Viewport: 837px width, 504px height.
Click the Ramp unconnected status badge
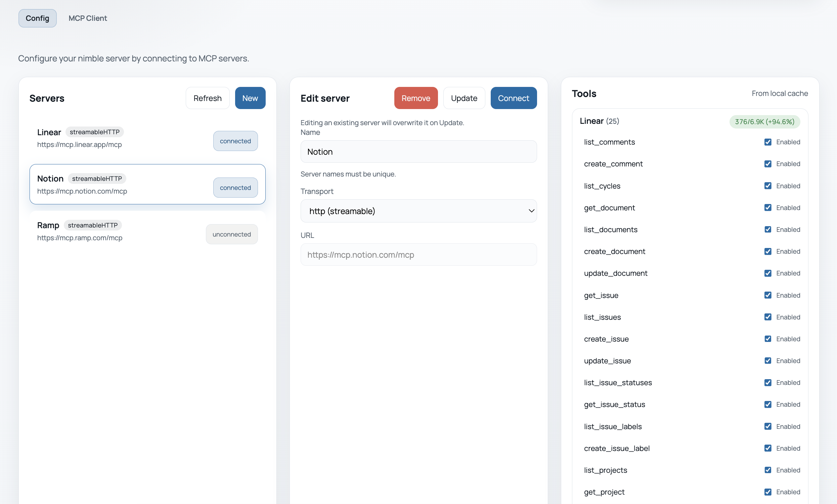tap(231, 234)
